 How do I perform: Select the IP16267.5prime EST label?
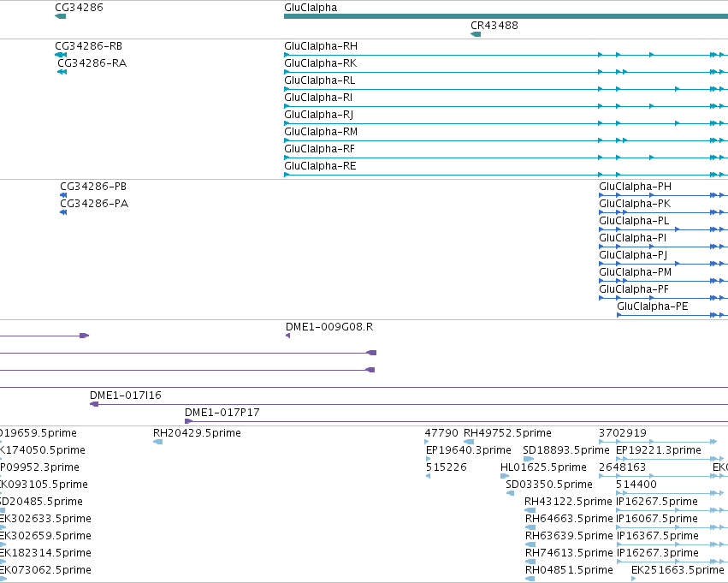click(657, 502)
